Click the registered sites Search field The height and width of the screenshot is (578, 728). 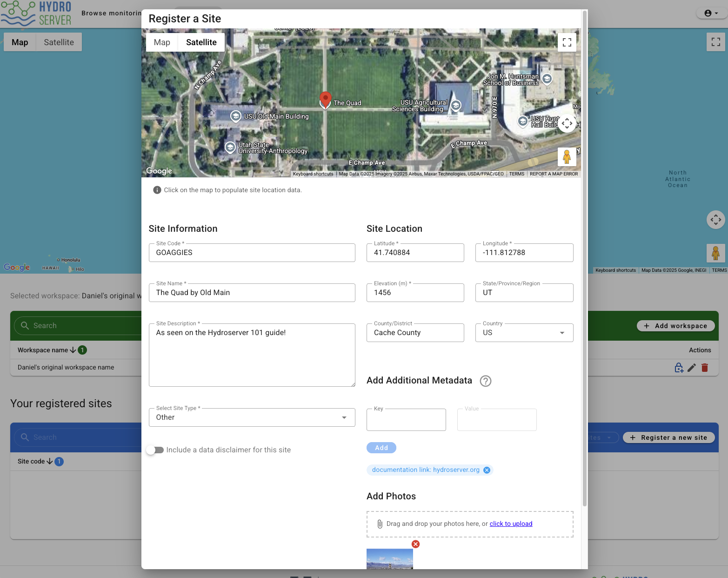point(78,437)
